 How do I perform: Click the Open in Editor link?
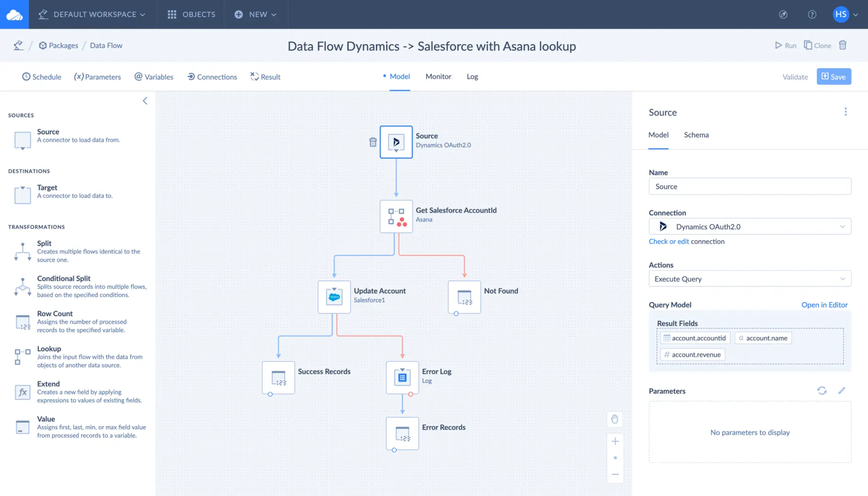click(x=824, y=305)
